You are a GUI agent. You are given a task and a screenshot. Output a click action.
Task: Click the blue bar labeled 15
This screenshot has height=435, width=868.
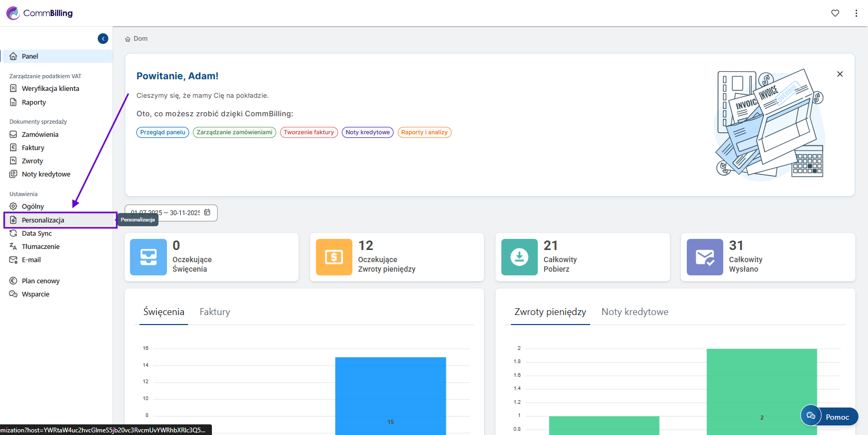pyautogui.click(x=390, y=396)
